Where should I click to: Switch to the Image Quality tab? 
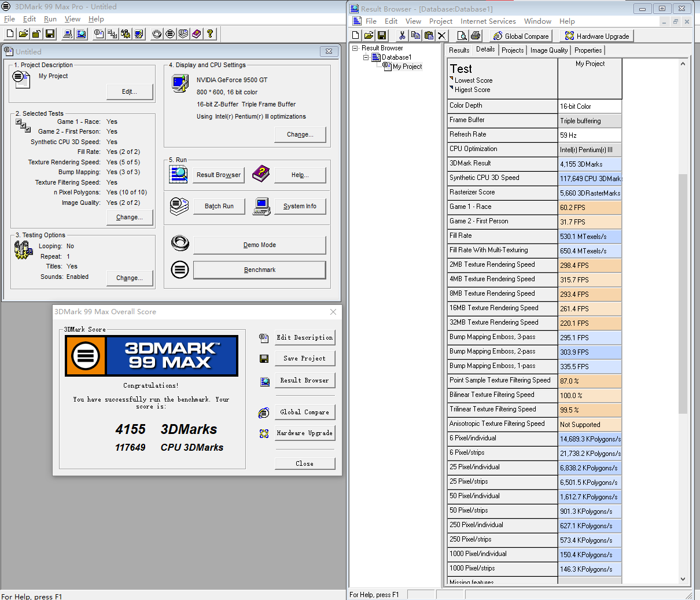[548, 50]
